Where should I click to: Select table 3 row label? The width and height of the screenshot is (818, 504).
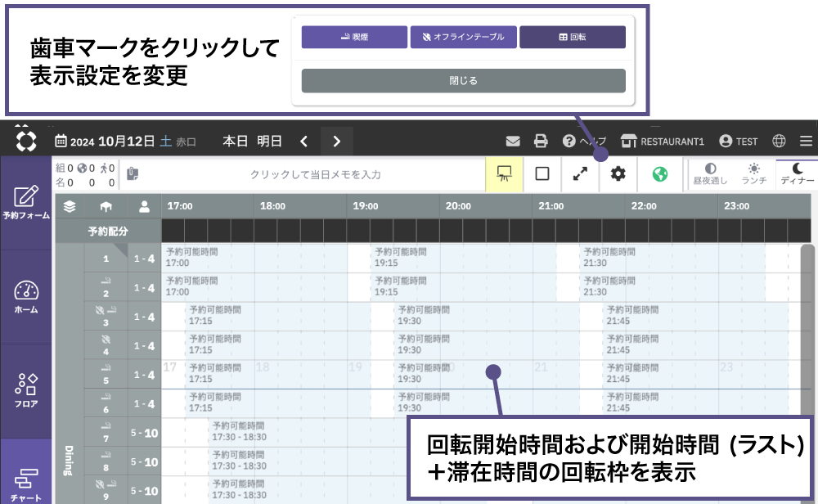(x=106, y=317)
